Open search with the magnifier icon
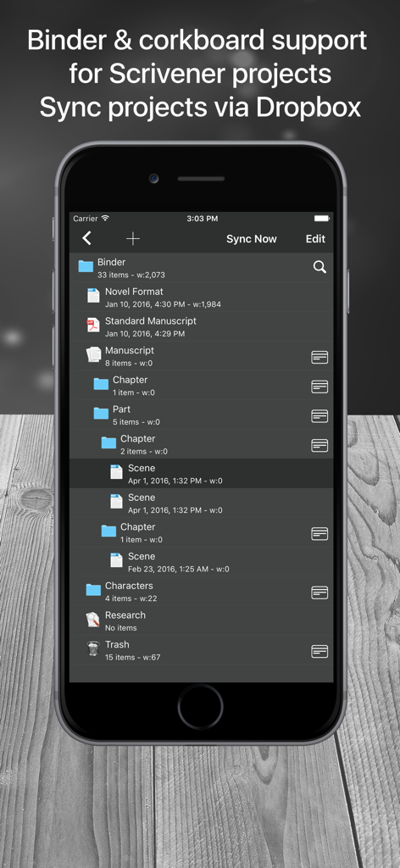 point(319,267)
